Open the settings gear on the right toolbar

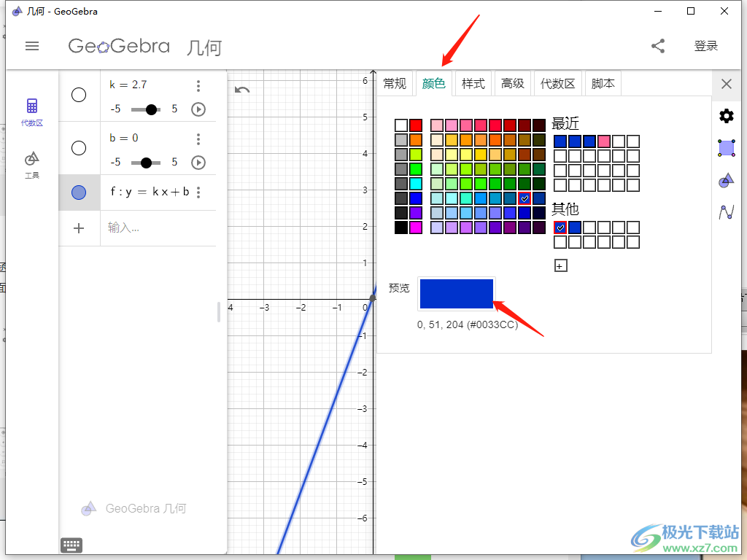(x=726, y=116)
